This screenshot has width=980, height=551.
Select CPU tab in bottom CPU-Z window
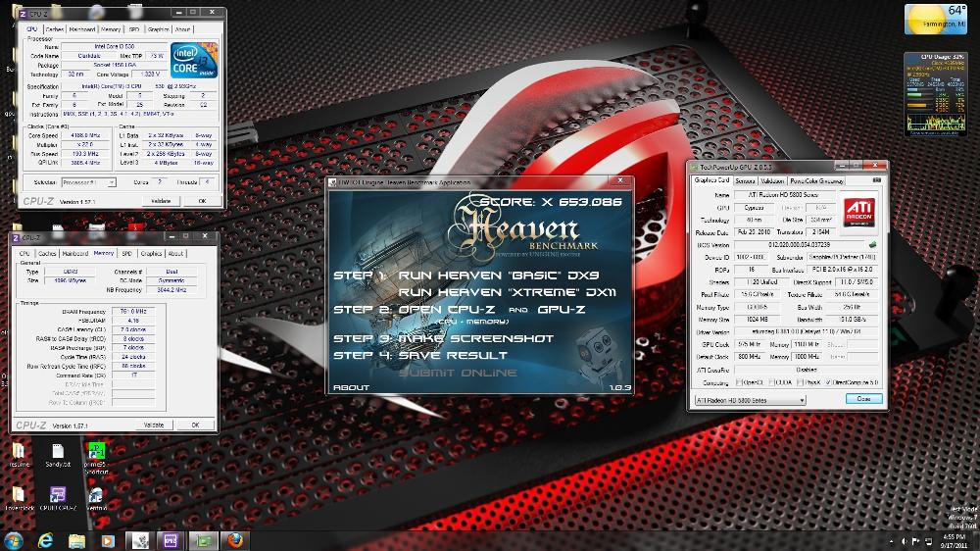pyautogui.click(x=24, y=253)
